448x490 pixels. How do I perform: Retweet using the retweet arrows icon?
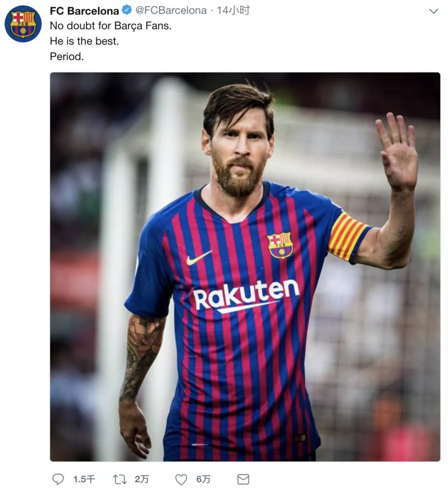120,479
